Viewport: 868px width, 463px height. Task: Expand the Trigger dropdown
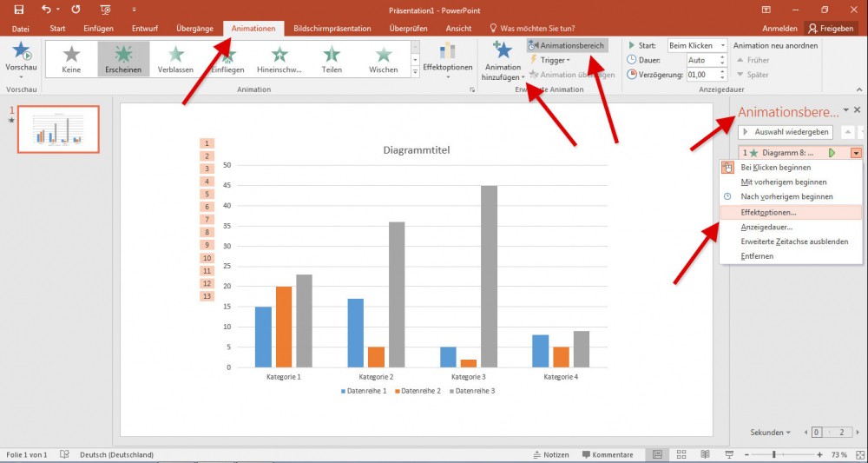click(x=549, y=60)
